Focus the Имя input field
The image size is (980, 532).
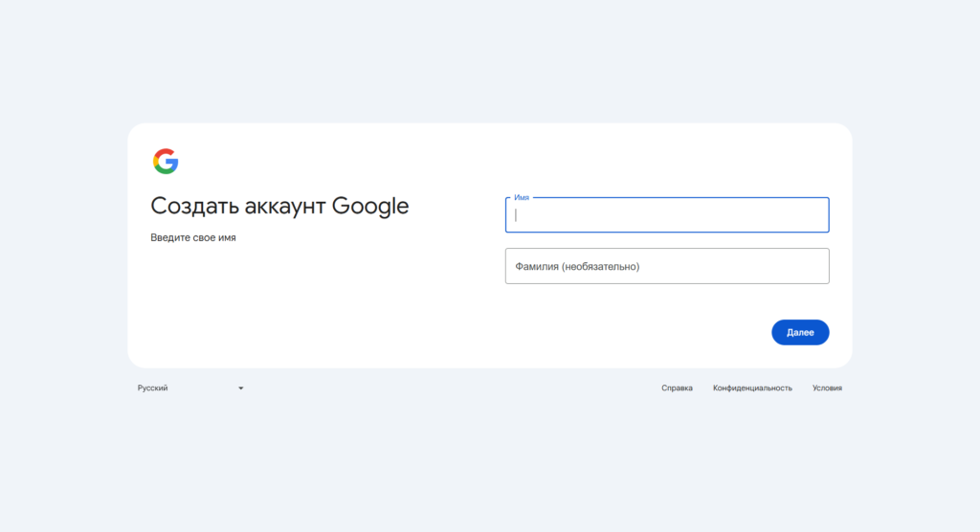pyautogui.click(x=667, y=215)
